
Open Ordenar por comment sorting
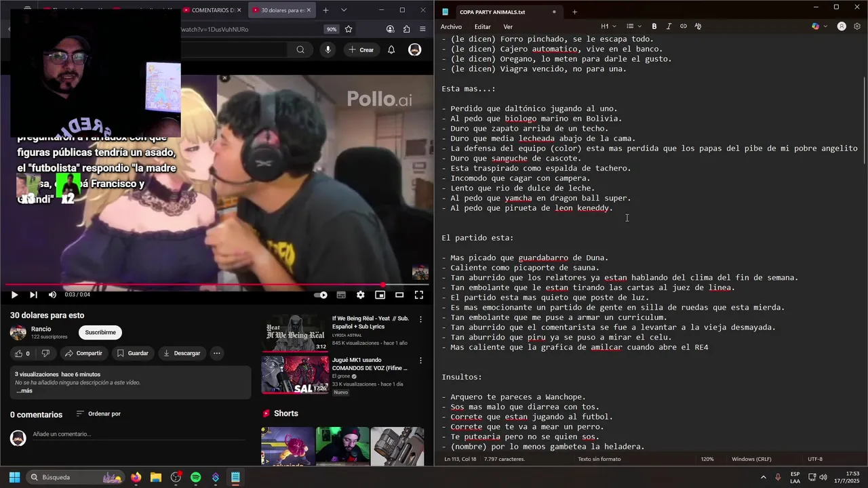(x=98, y=413)
